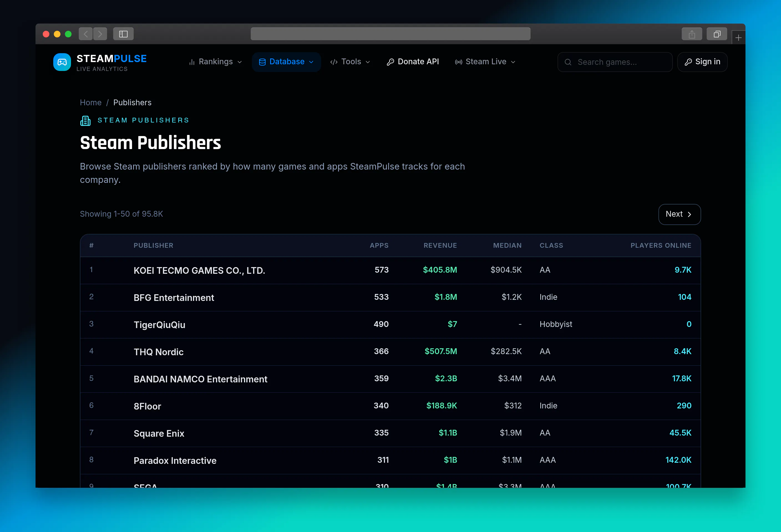Open BFG Entertainment publisher page
This screenshot has width=781, height=532.
click(x=174, y=298)
